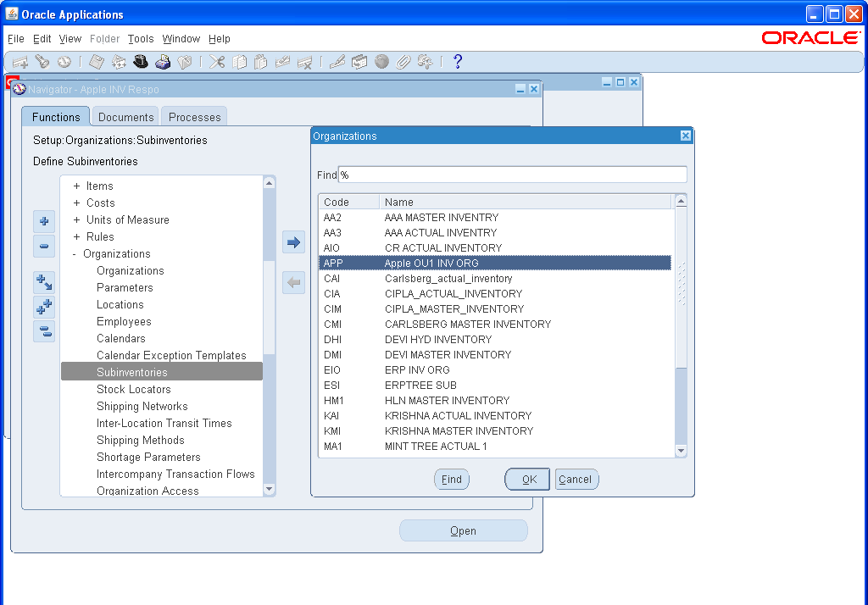The height and width of the screenshot is (605, 868).
Task: Expand the Units of Measure node
Action: tap(76, 220)
